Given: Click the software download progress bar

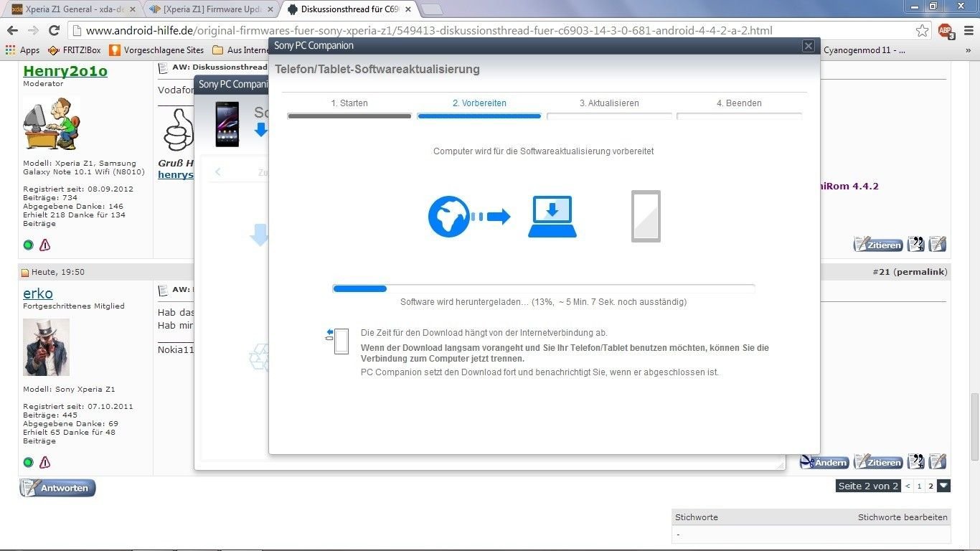Looking at the screenshot, I should click(x=544, y=288).
